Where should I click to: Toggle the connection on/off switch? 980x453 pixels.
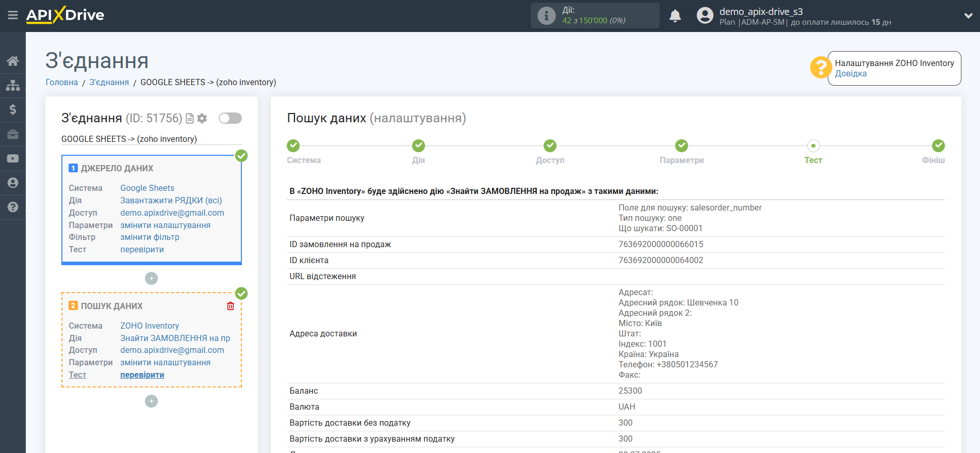[230, 118]
